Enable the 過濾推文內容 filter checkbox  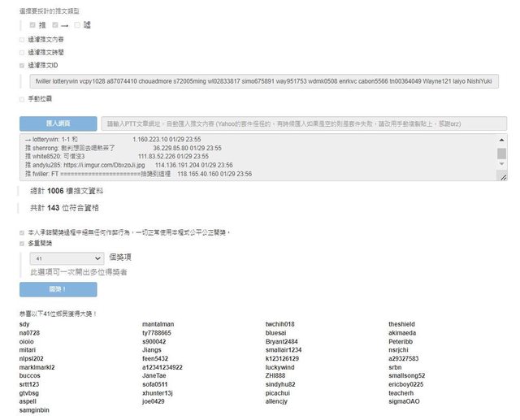coord(22,39)
